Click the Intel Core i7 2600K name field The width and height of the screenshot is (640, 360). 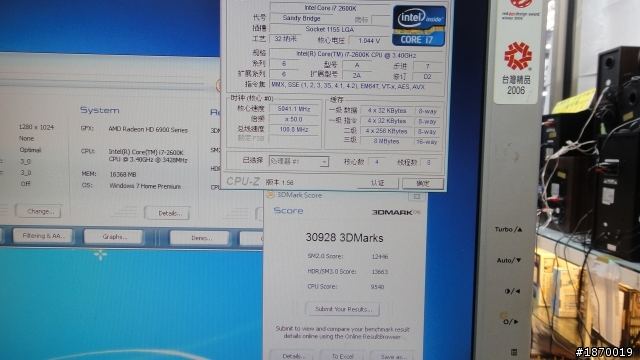pyautogui.click(x=329, y=8)
